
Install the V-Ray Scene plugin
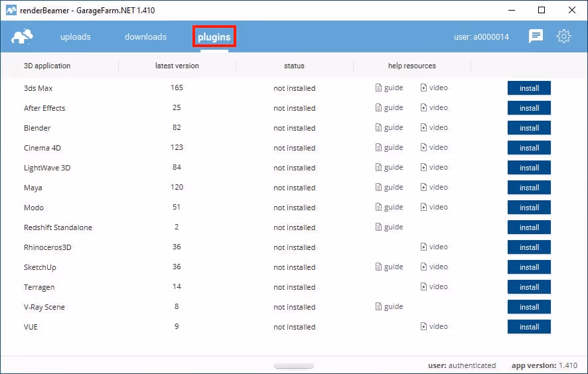coord(529,306)
